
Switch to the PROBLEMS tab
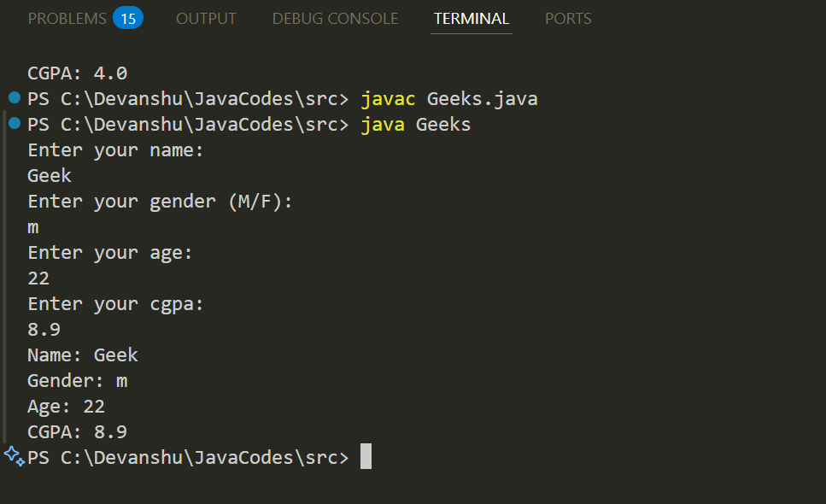tap(67, 18)
